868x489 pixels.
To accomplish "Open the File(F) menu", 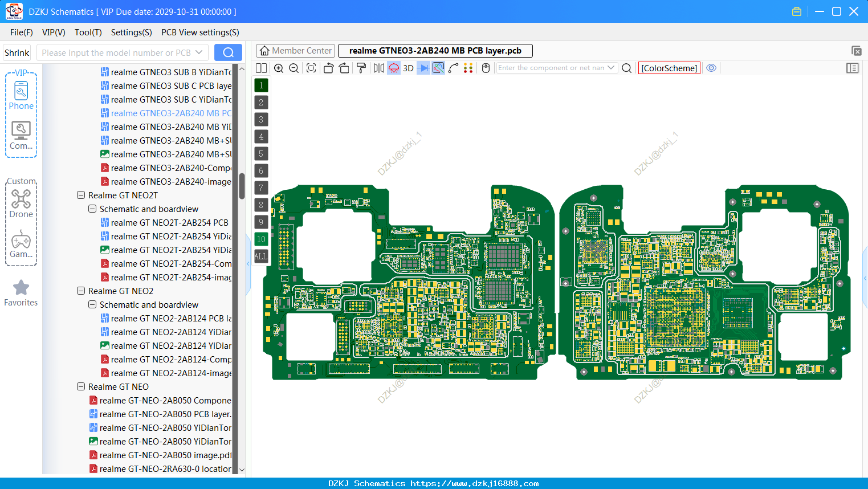I will point(22,32).
